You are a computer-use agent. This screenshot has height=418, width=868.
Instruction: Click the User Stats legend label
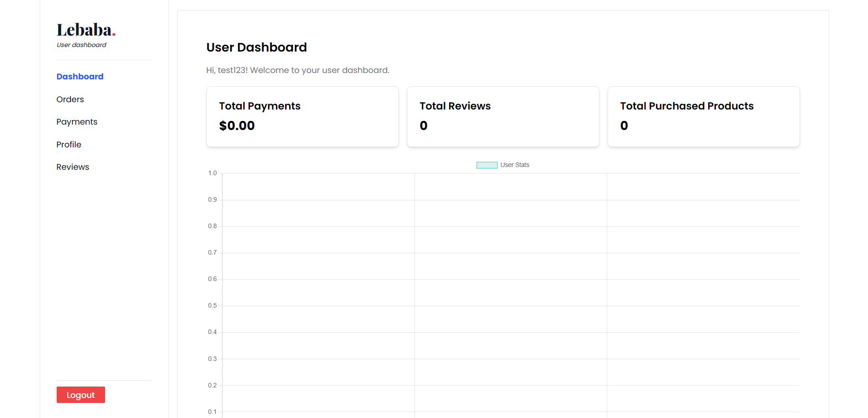(x=514, y=165)
